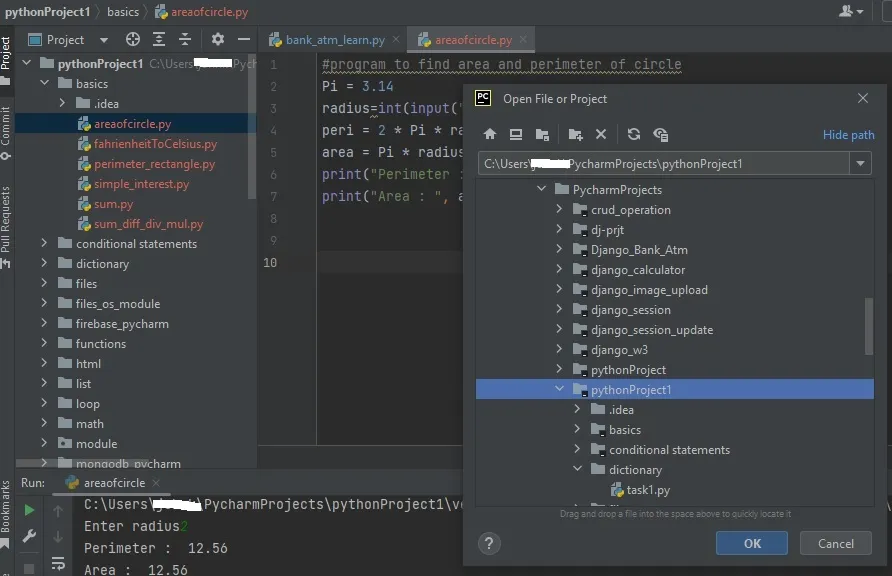
Task: Expand .idea folder in Project tree
Action: 62,103
